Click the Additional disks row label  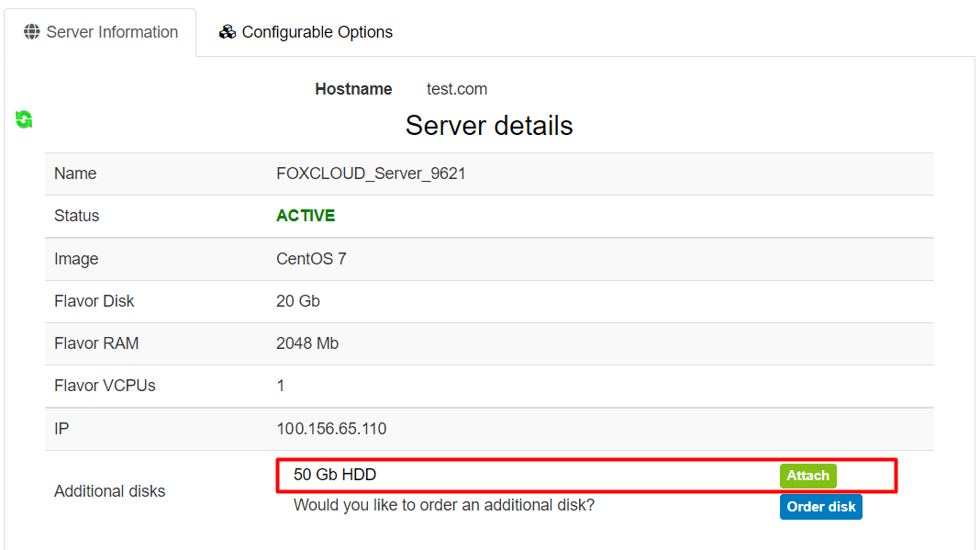109,491
